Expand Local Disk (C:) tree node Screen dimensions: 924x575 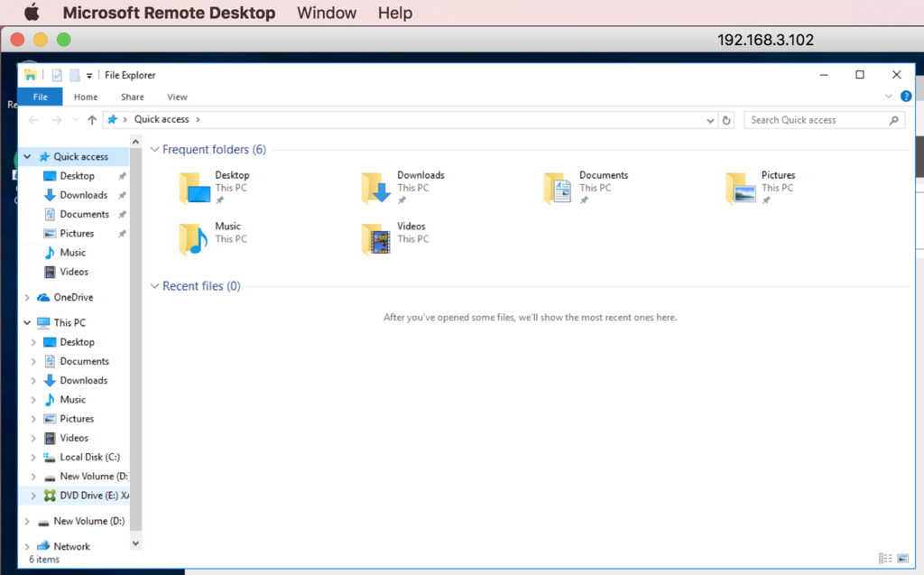point(33,457)
